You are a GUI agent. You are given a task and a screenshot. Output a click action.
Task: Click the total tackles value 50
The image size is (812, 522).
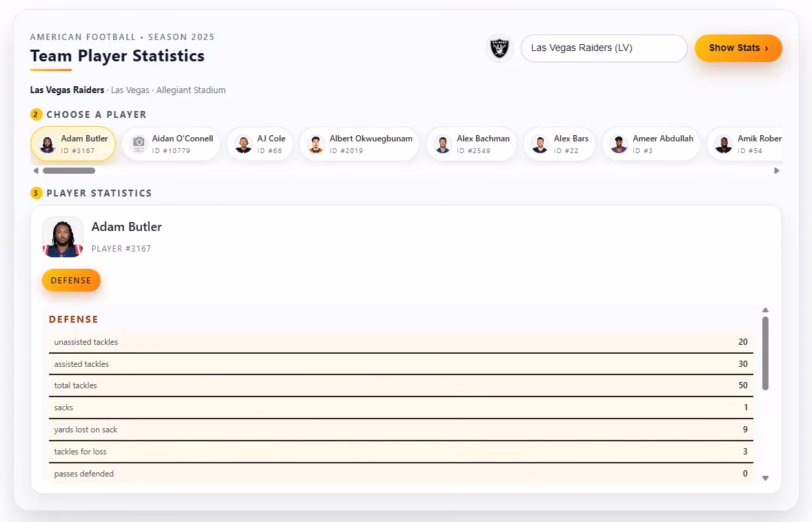[x=742, y=385]
